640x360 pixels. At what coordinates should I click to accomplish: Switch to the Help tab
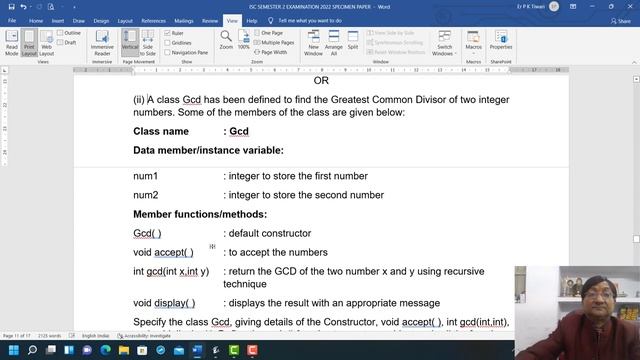252,21
